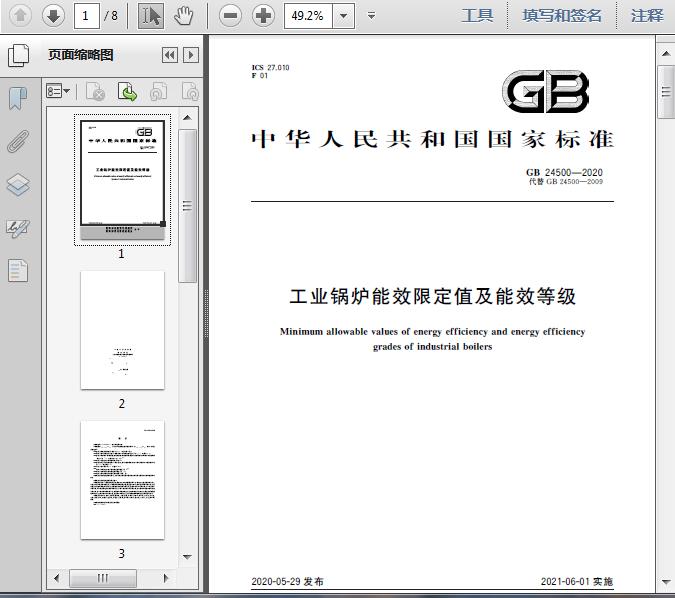Screen dimensions: 675x598
Task: Zoom in with the plus button
Action: [263, 16]
